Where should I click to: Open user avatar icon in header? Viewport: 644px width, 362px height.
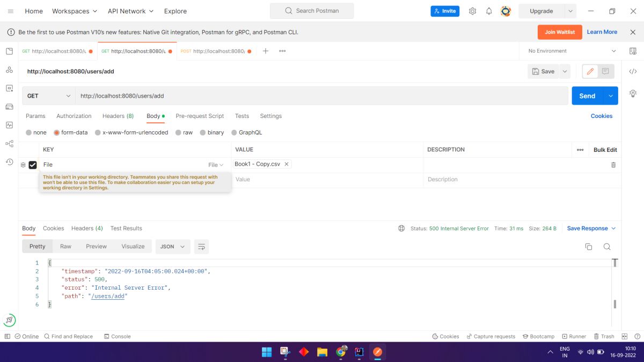(506, 11)
